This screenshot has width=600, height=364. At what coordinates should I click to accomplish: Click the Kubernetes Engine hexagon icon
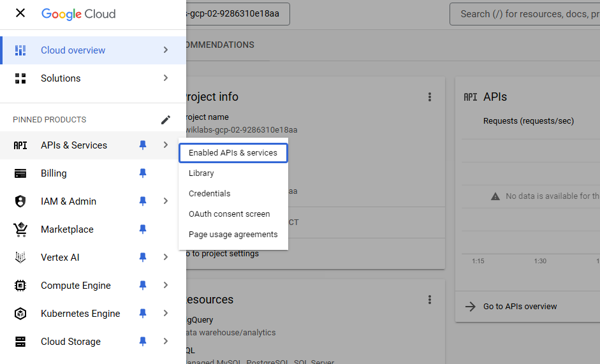[x=20, y=314]
